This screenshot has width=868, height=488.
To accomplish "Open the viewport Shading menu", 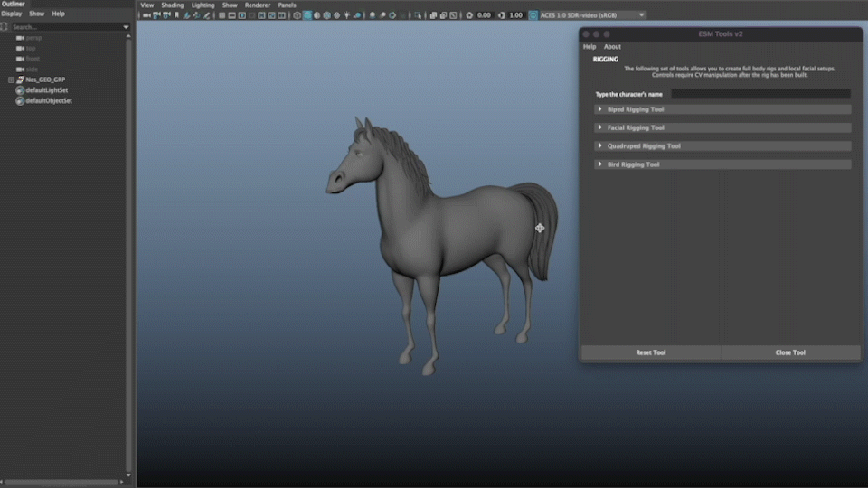I will (172, 5).
